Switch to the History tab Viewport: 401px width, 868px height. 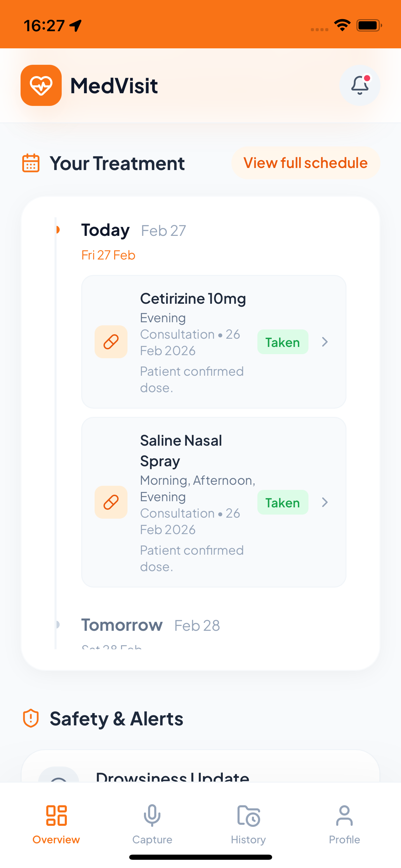click(248, 824)
